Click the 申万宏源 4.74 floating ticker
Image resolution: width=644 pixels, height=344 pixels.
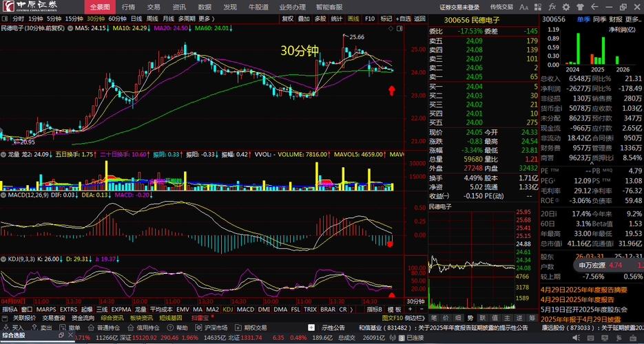pos(609,265)
